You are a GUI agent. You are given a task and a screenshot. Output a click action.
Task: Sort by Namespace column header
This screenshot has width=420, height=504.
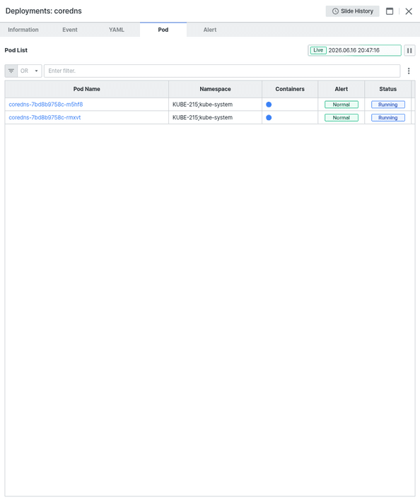(x=215, y=89)
